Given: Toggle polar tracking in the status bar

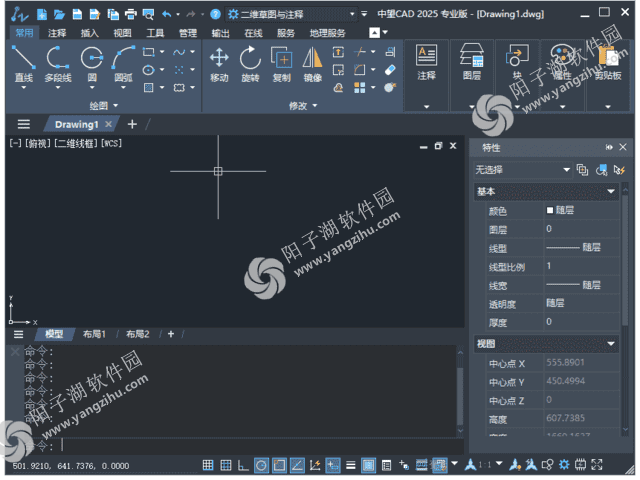Looking at the screenshot, I should click(x=261, y=465).
